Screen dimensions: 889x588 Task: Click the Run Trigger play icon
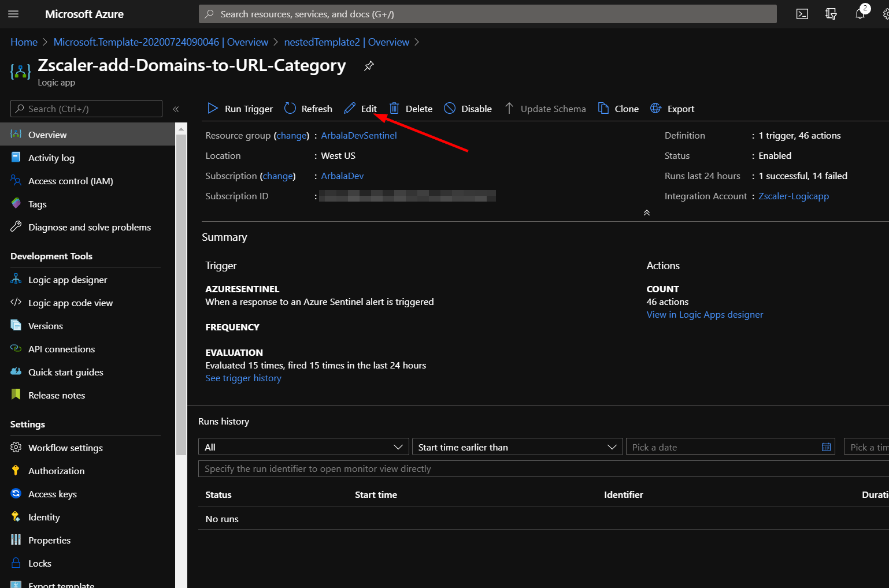pos(213,108)
